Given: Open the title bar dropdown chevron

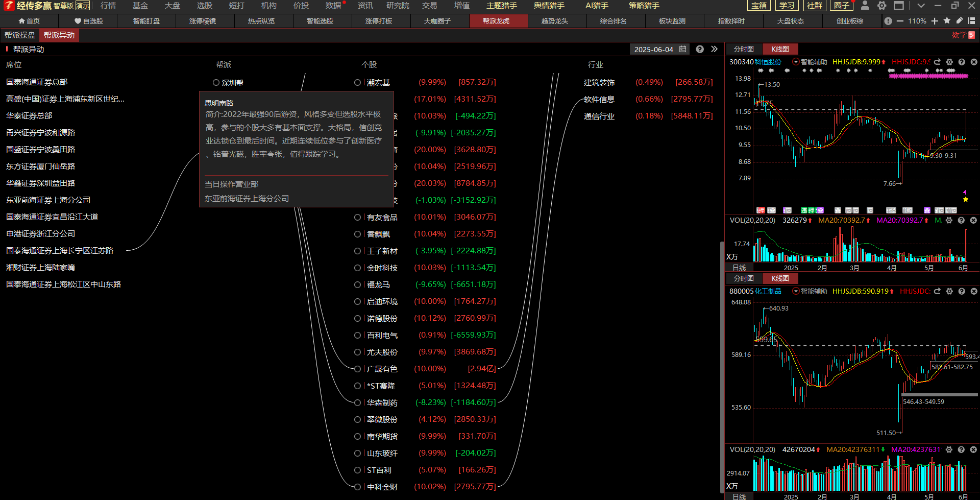Looking at the screenshot, I should pyautogui.click(x=921, y=6).
